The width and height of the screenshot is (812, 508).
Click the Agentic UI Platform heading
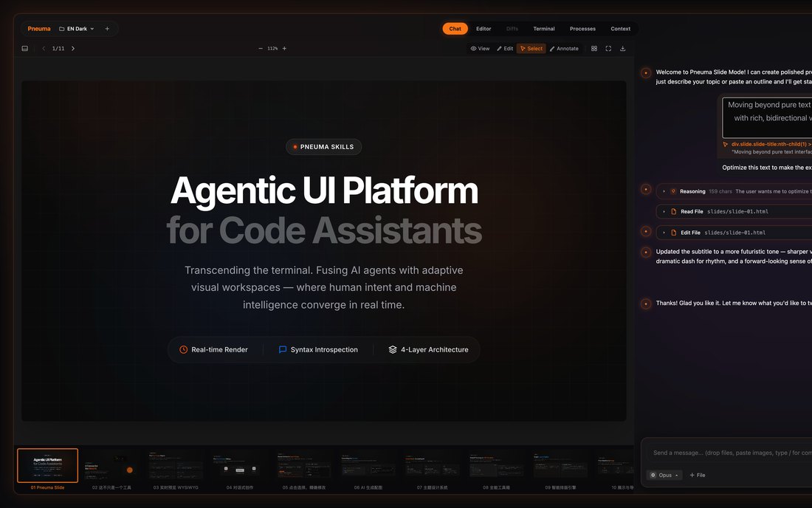click(324, 190)
